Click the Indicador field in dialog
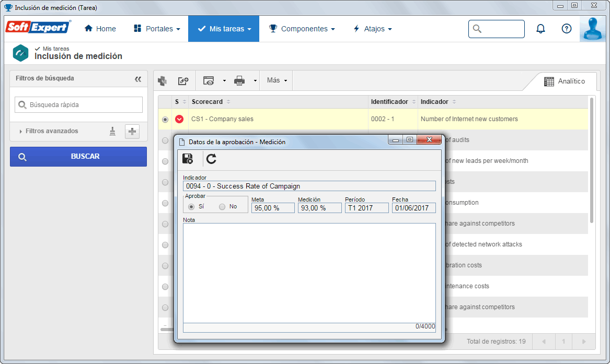The width and height of the screenshot is (610, 364). [x=309, y=186]
